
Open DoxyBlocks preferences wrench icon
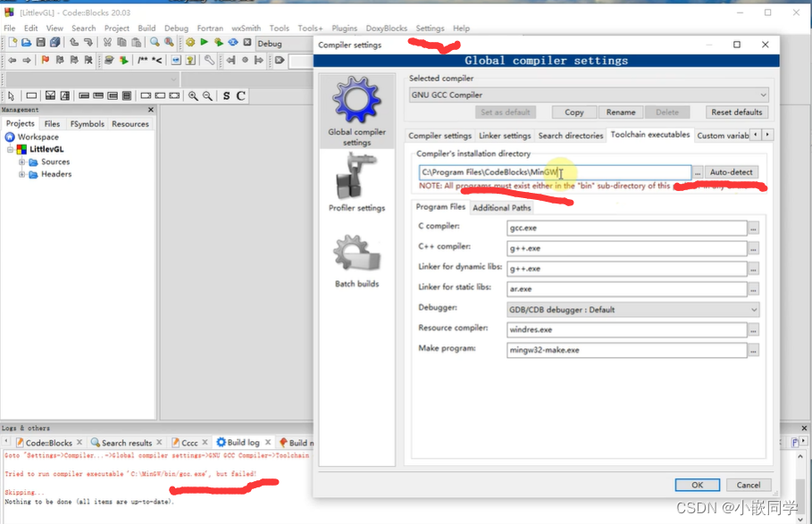tap(209, 60)
